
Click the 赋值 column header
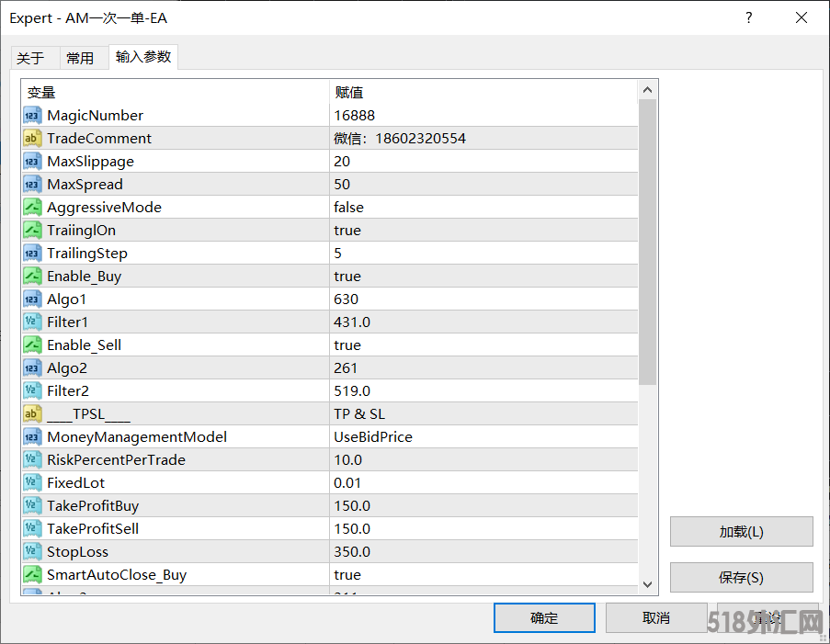[x=483, y=93]
